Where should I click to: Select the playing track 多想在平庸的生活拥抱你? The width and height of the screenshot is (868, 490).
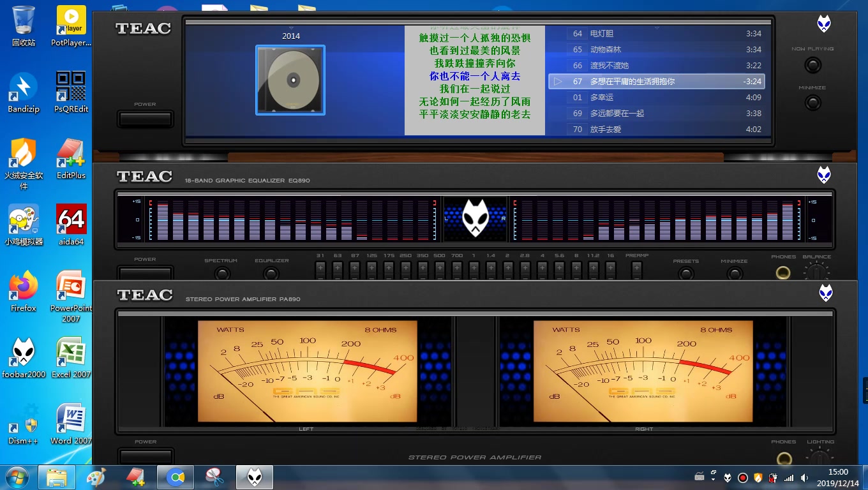[656, 81]
